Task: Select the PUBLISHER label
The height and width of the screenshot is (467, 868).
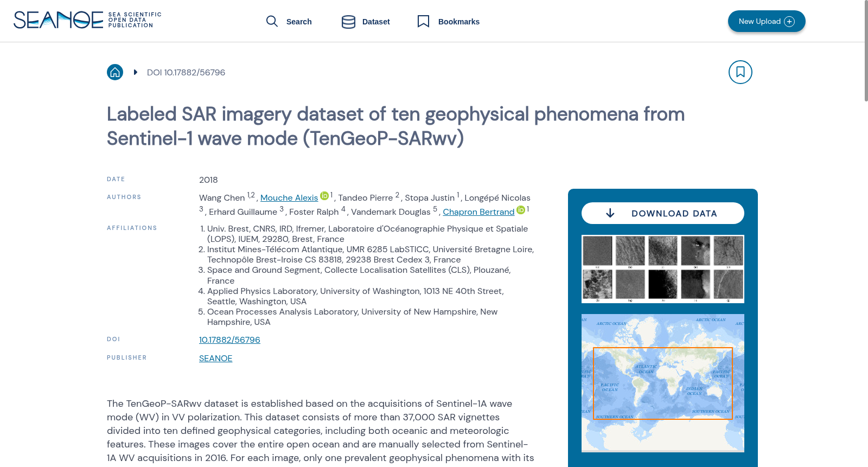Action: 127,358
